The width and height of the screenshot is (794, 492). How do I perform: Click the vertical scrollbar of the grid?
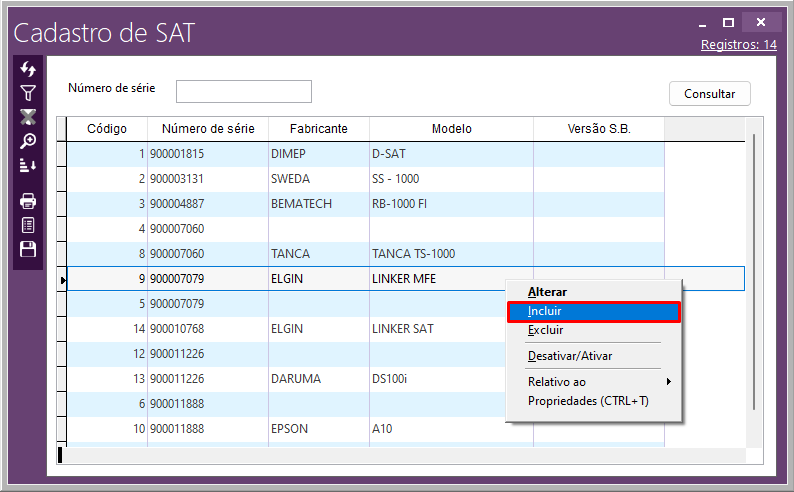pos(753,280)
